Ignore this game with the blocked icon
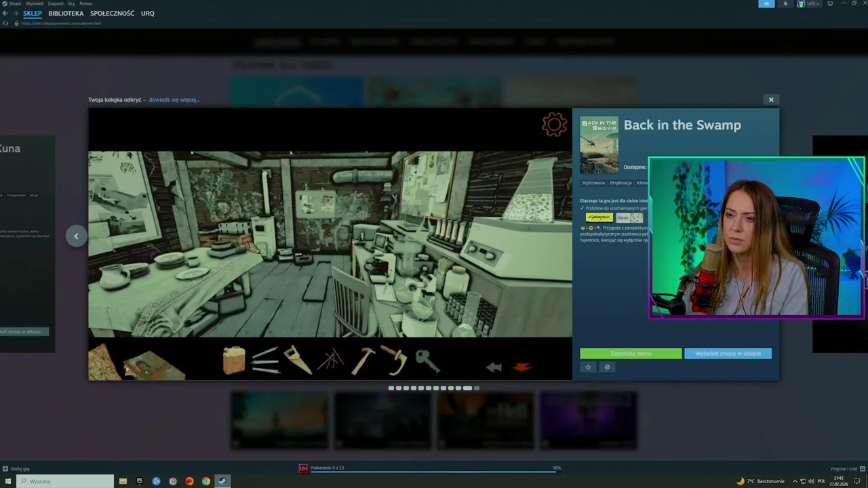 [607, 367]
